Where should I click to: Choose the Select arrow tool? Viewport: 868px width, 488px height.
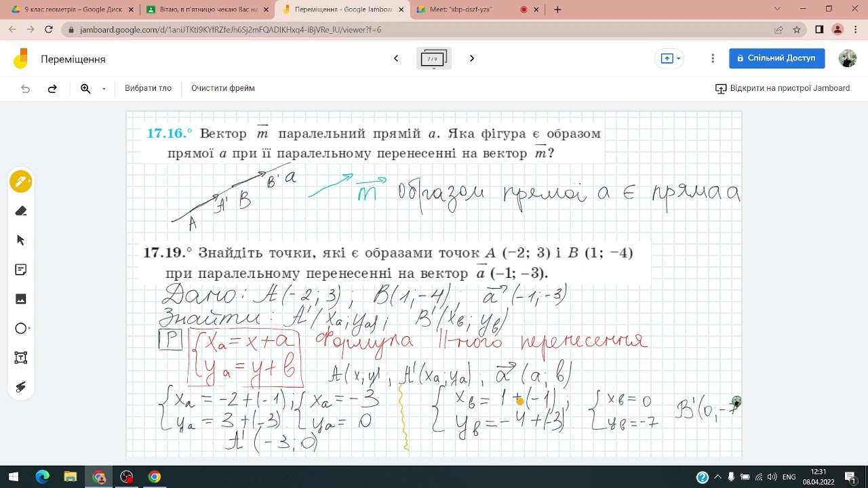pos(21,240)
